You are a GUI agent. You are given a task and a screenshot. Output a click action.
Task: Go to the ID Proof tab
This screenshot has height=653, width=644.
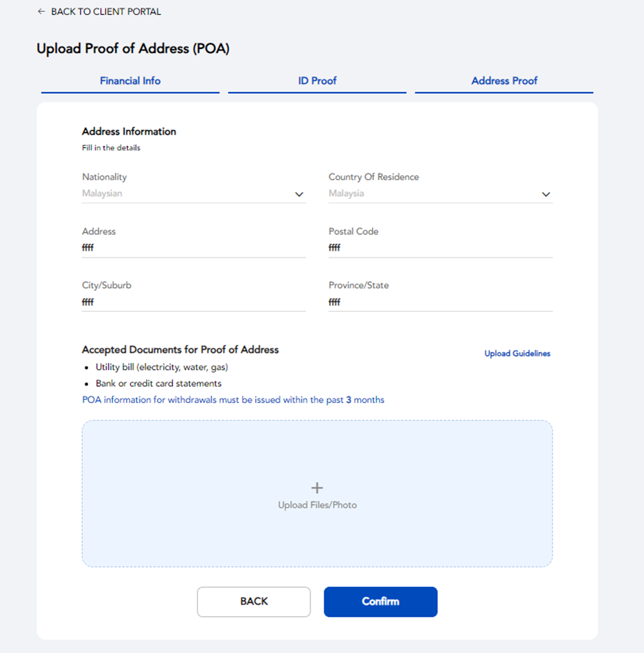click(x=317, y=81)
